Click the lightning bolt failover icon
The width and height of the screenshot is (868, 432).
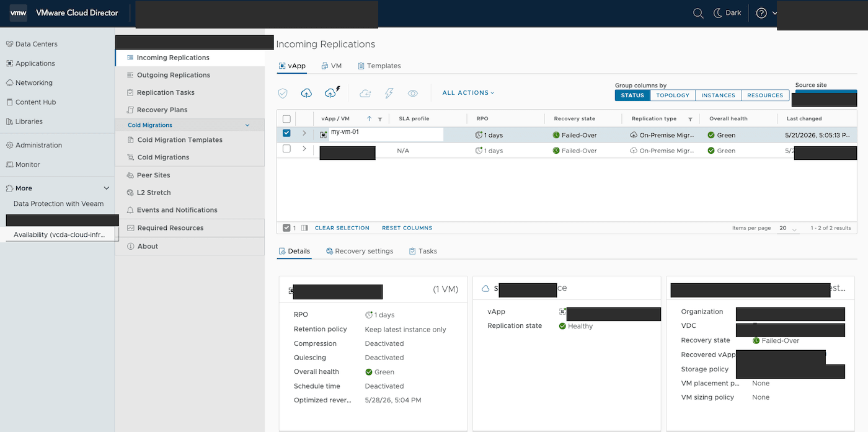389,93
